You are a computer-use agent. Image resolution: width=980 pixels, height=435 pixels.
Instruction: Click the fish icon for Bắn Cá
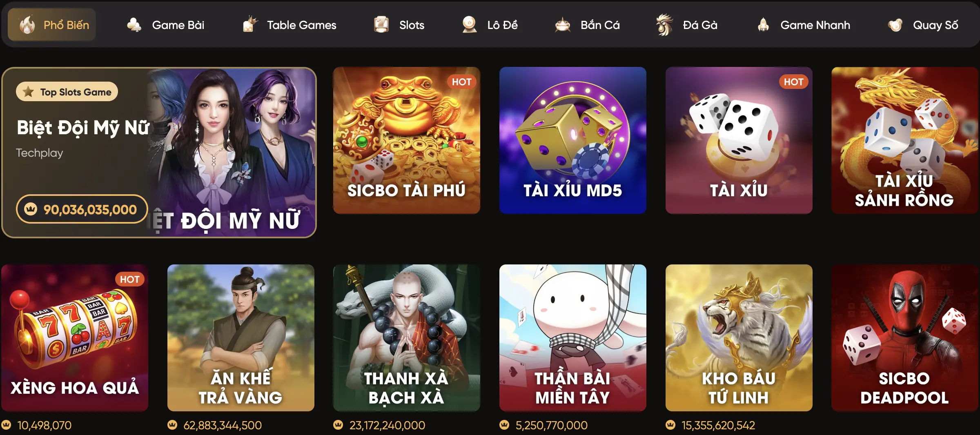coord(563,25)
